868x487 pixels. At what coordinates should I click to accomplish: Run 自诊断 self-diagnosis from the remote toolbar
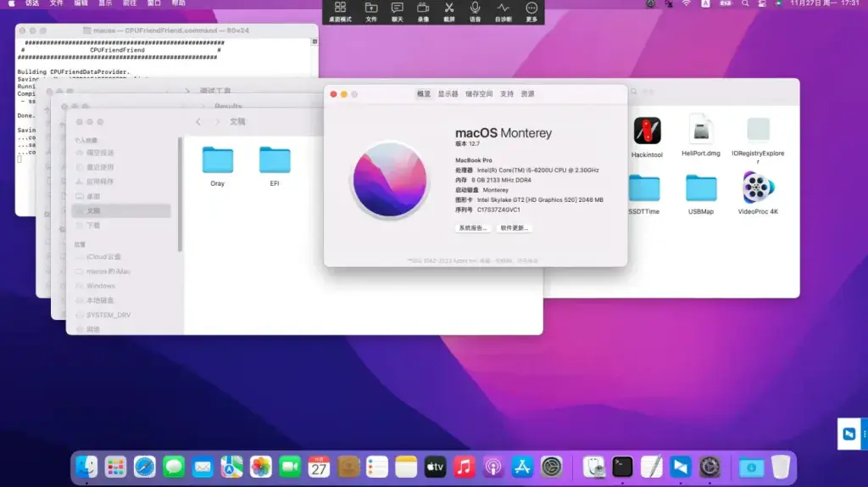point(503,12)
